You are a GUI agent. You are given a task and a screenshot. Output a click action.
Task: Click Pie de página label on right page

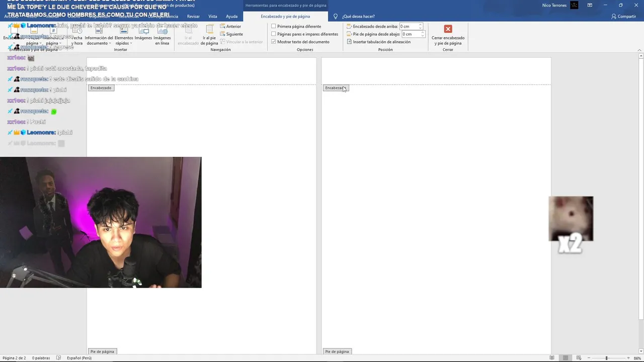[x=337, y=351]
